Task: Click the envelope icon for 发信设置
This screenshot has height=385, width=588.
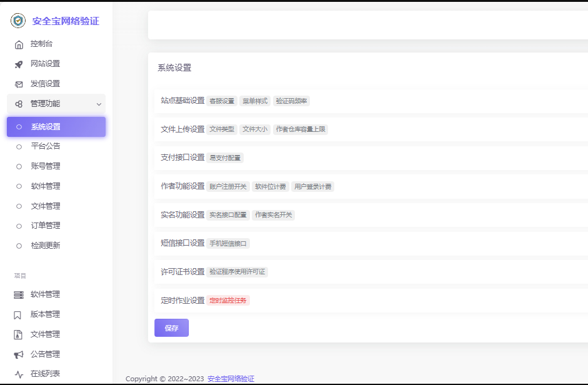Action: (x=19, y=83)
